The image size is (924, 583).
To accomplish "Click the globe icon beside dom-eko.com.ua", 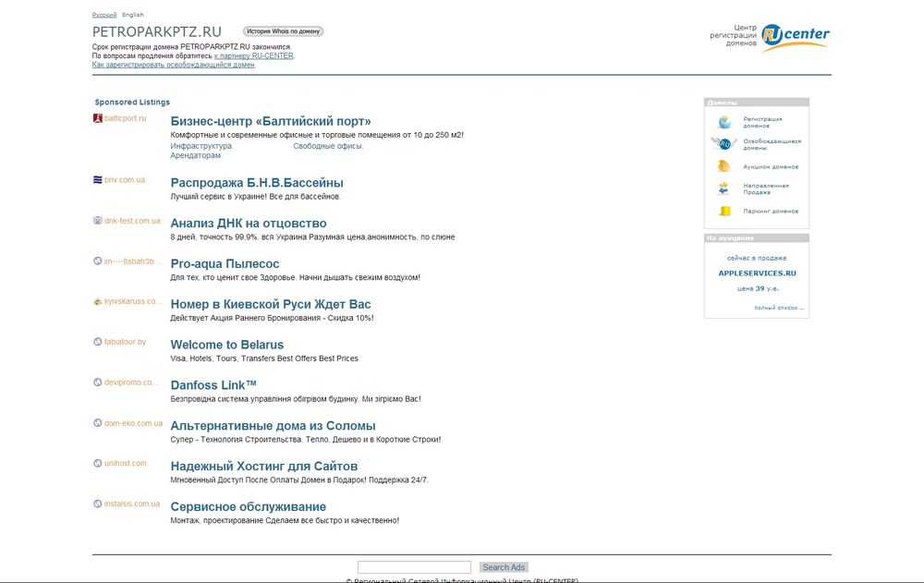I will pos(98,422).
